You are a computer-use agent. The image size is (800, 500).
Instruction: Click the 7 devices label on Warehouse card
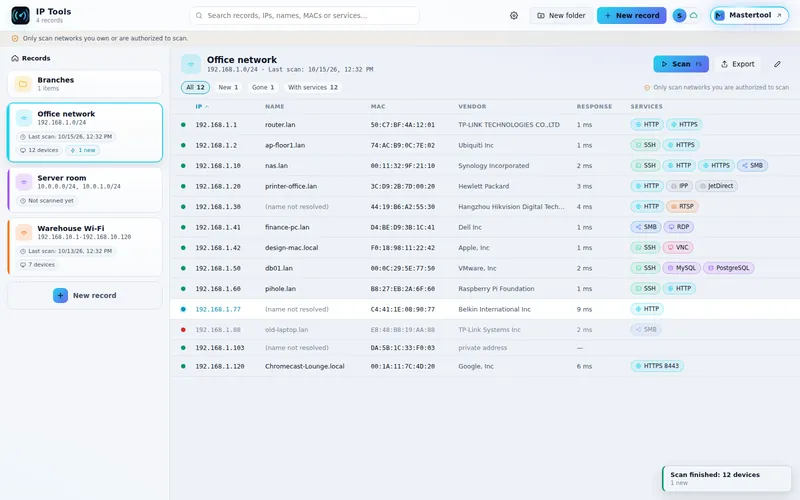37,264
